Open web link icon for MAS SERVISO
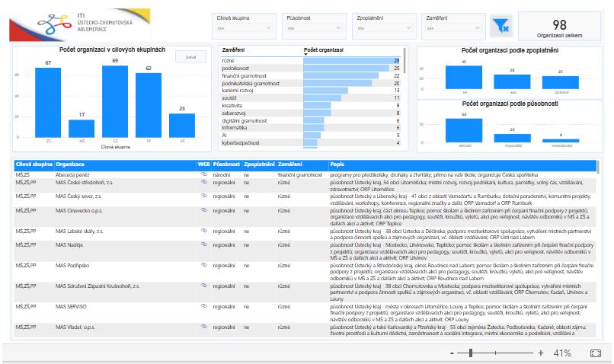The image size is (614, 364). 203,305
